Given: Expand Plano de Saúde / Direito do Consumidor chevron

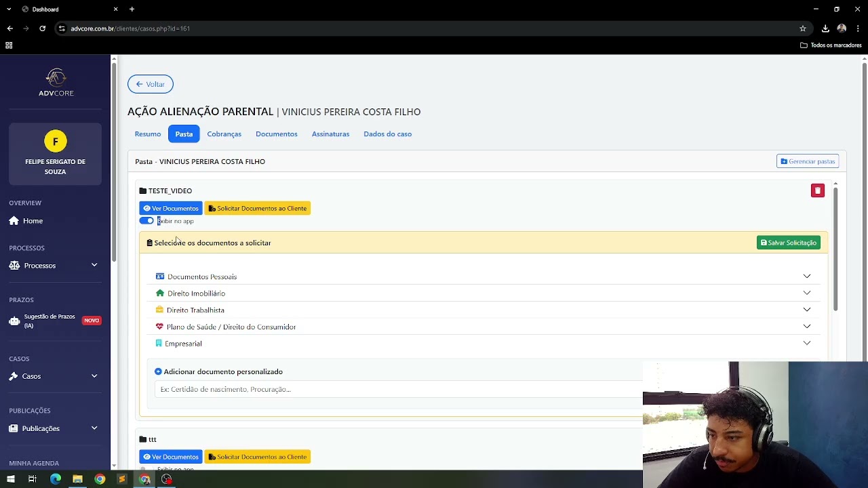Looking at the screenshot, I should 807,326.
